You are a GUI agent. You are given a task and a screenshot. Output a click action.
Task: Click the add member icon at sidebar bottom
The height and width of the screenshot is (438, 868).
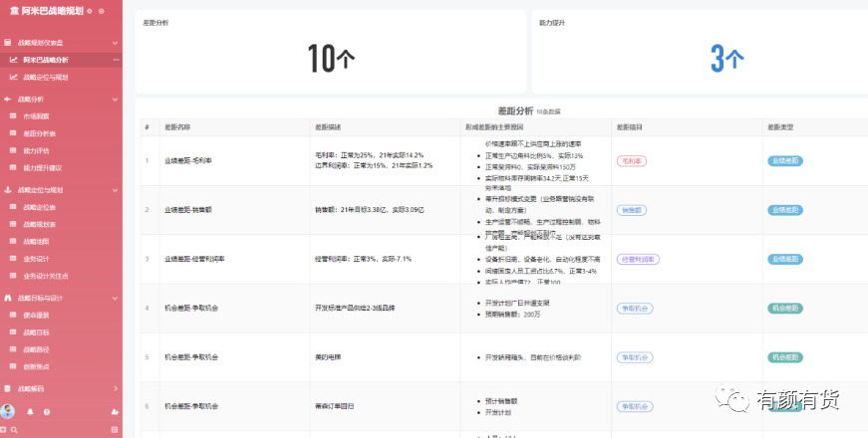[x=116, y=411]
